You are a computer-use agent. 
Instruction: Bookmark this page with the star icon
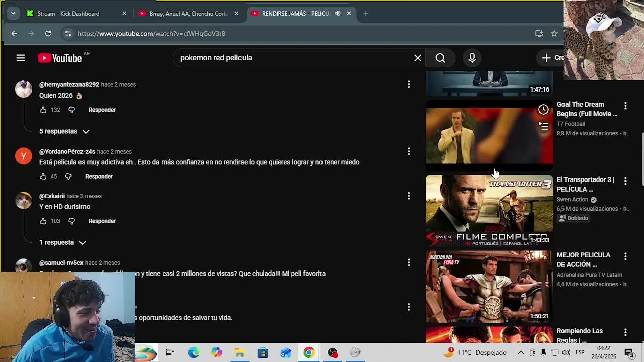pyautogui.click(x=554, y=33)
